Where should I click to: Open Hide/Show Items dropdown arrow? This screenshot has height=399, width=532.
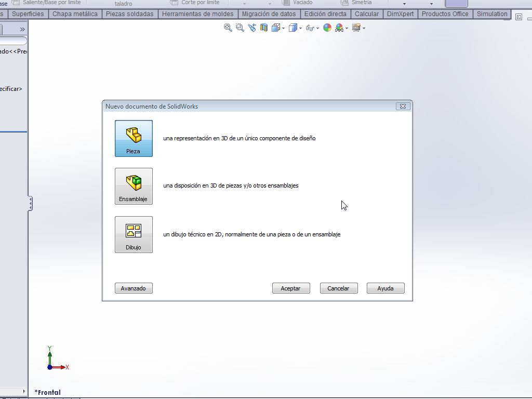[317, 28]
